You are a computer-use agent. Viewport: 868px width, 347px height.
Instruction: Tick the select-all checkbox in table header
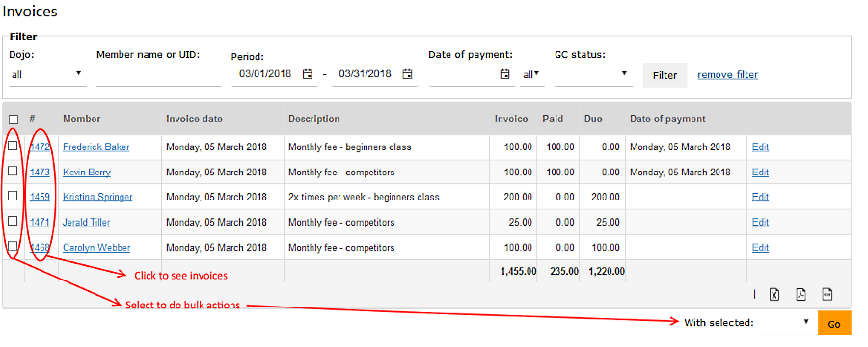point(14,120)
